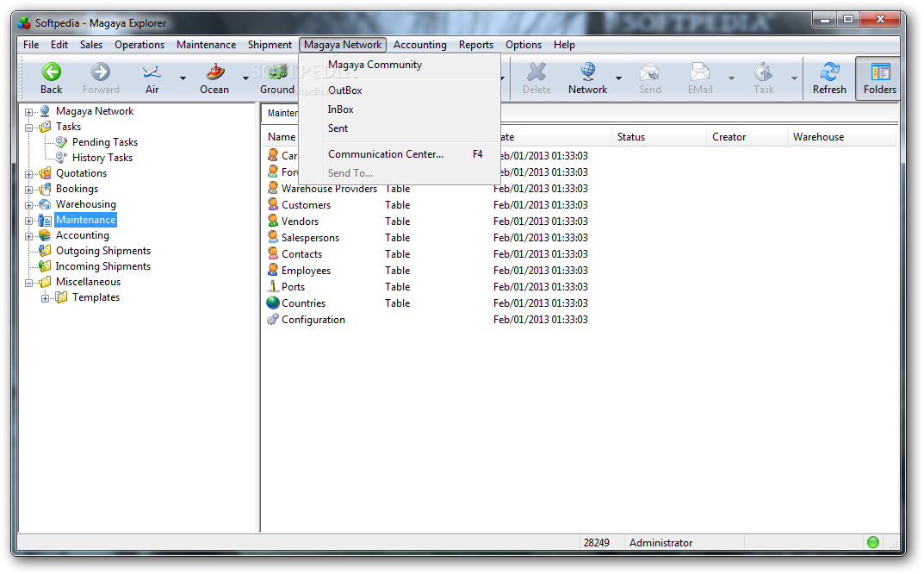Collapse the Miscellaneous tree node
Screen dimensions: 924x574
click(29, 284)
